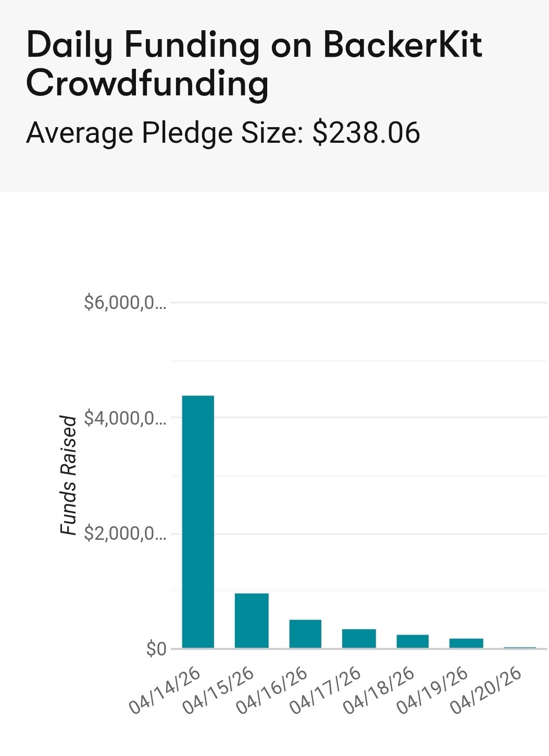Select the 04/17/26 x-axis label
The width and height of the screenshot is (549, 756).
point(326,690)
